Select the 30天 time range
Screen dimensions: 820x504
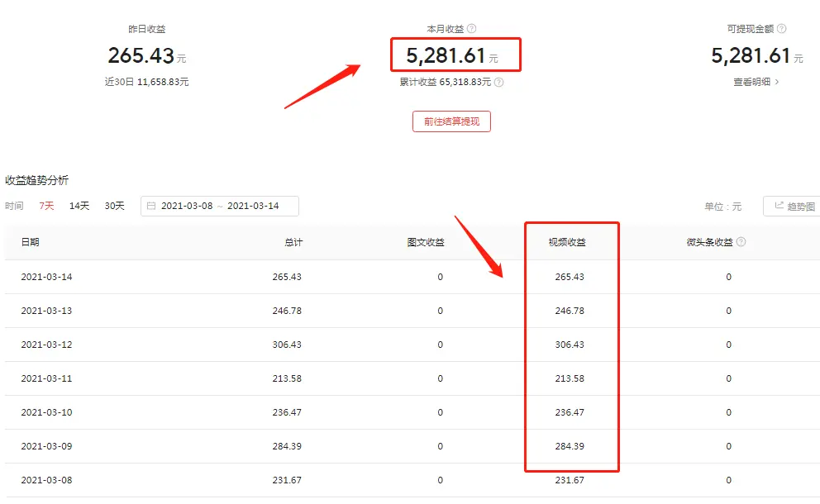(115, 206)
